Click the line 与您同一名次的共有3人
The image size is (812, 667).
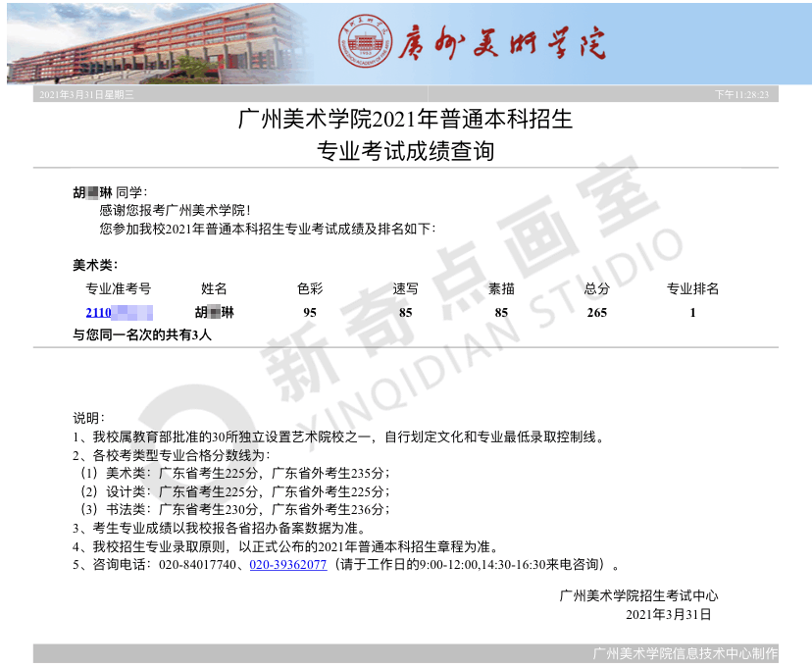(142, 335)
